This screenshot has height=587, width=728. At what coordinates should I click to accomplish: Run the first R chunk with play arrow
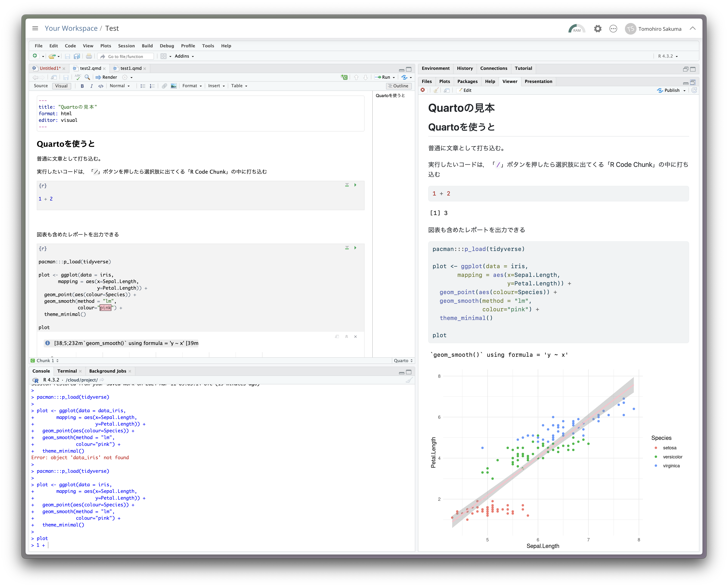355,185
